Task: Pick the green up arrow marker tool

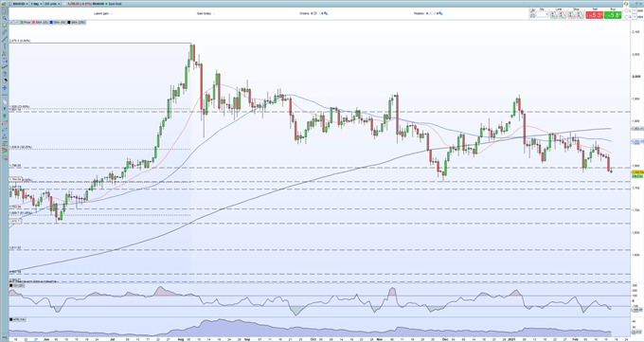Action: pos(5,116)
